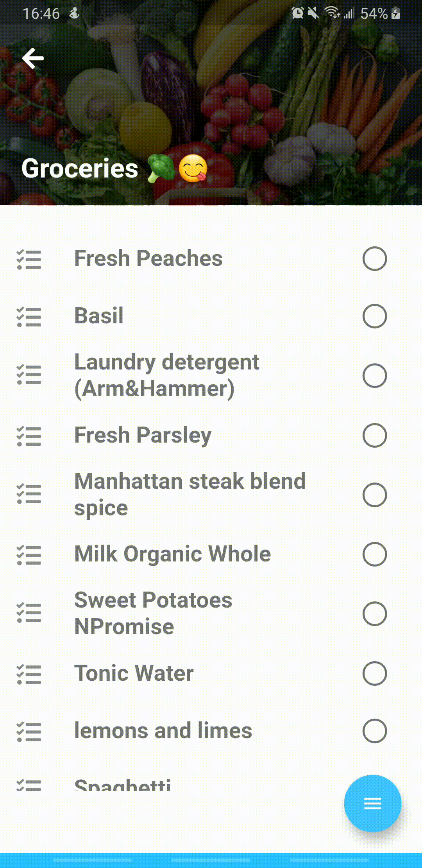Check off Sweet Potatoes NPromise circle
The image size is (422, 868).
tap(374, 613)
